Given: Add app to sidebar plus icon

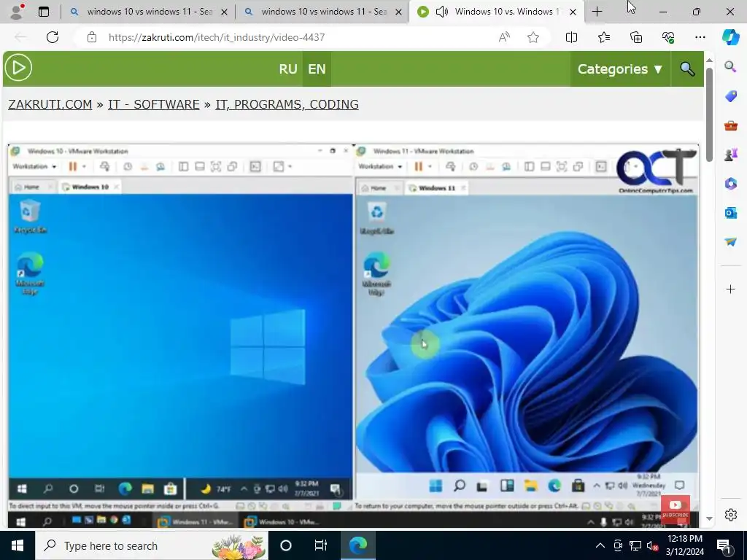Looking at the screenshot, I should [730, 289].
